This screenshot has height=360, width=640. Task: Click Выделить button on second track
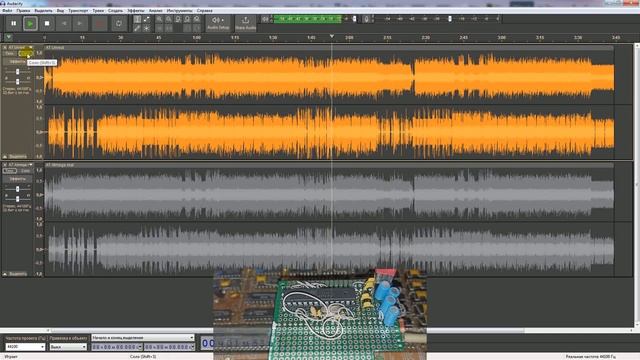[x=18, y=274]
